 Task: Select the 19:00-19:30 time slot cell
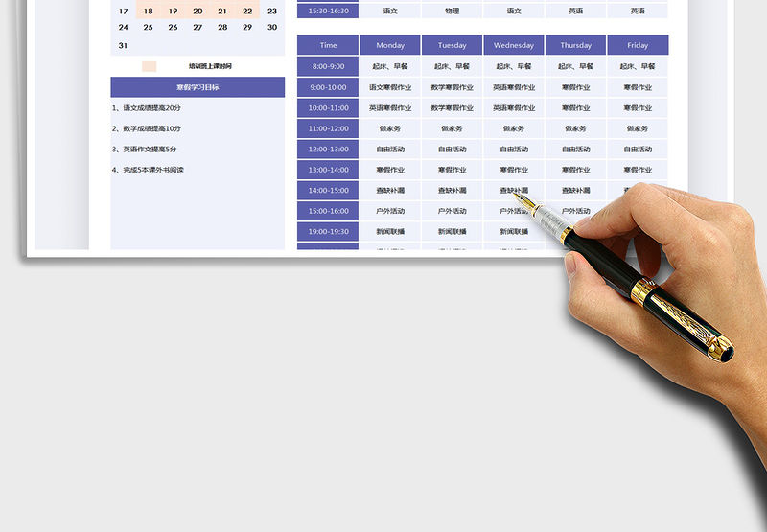(328, 231)
